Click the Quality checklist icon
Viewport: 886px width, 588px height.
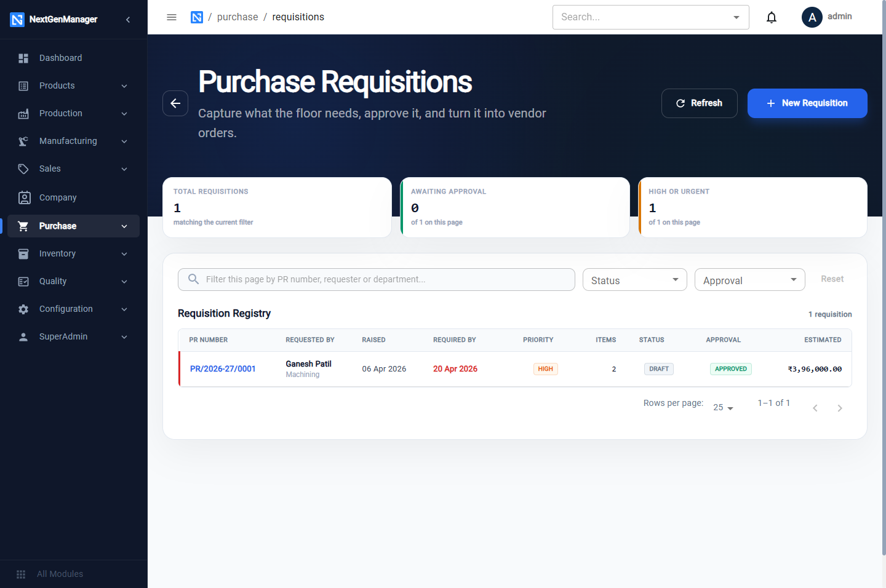point(23,282)
